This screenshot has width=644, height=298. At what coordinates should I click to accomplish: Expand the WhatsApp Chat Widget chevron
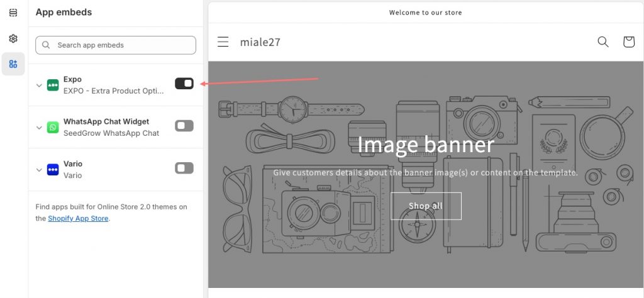[39, 128]
